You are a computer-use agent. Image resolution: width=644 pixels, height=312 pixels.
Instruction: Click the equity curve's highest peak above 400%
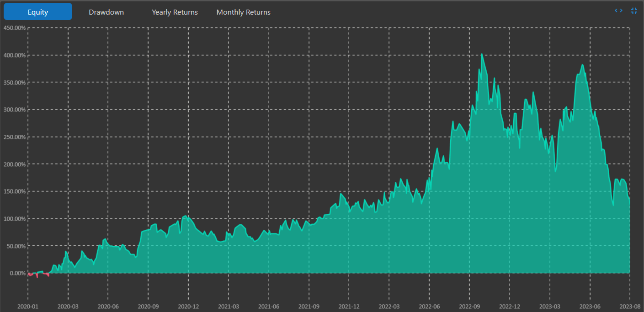point(482,54)
